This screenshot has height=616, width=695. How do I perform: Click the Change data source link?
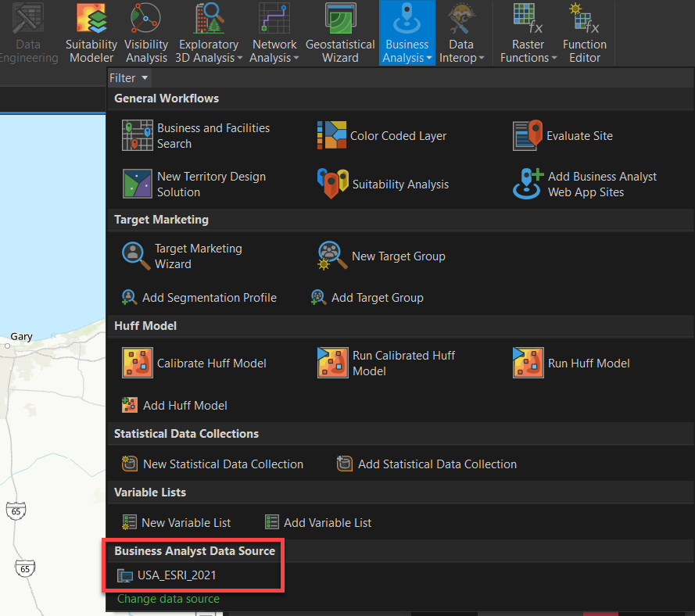click(x=168, y=599)
